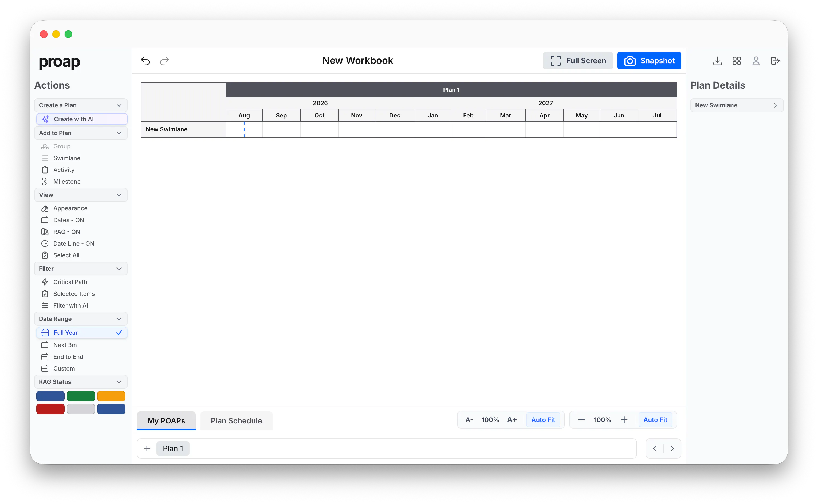The image size is (818, 504).
Task: Switch to Plan Schedule tab
Action: [x=236, y=421]
